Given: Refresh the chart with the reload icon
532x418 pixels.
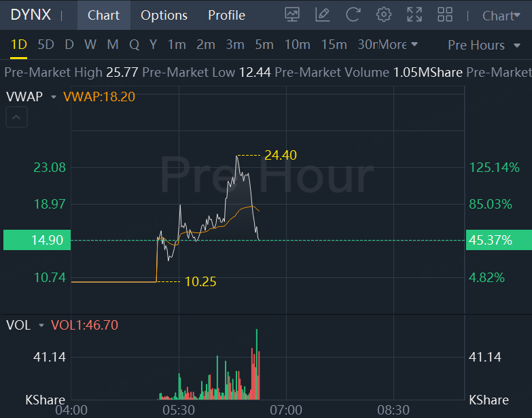Looking at the screenshot, I should [353, 15].
